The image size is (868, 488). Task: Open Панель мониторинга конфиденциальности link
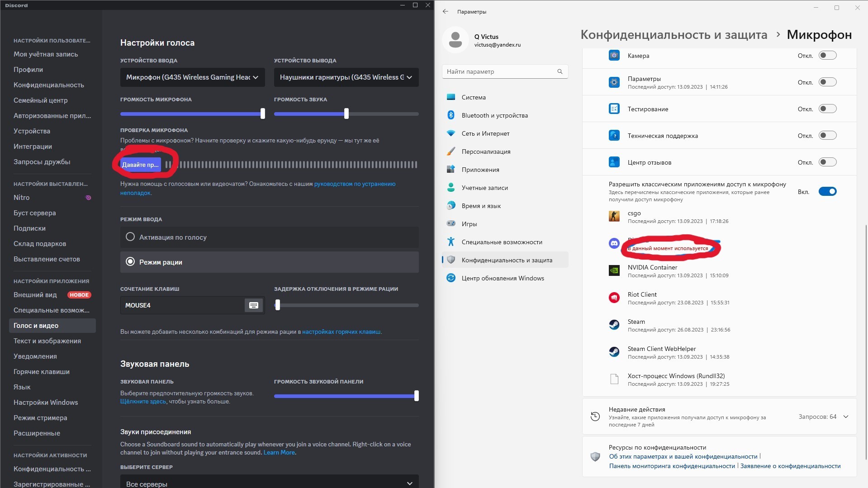click(x=672, y=466)
